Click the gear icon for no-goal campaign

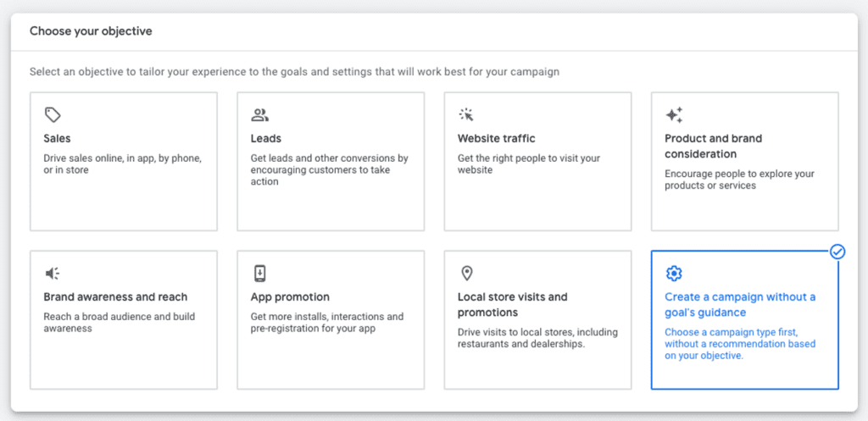click(674, 274)
